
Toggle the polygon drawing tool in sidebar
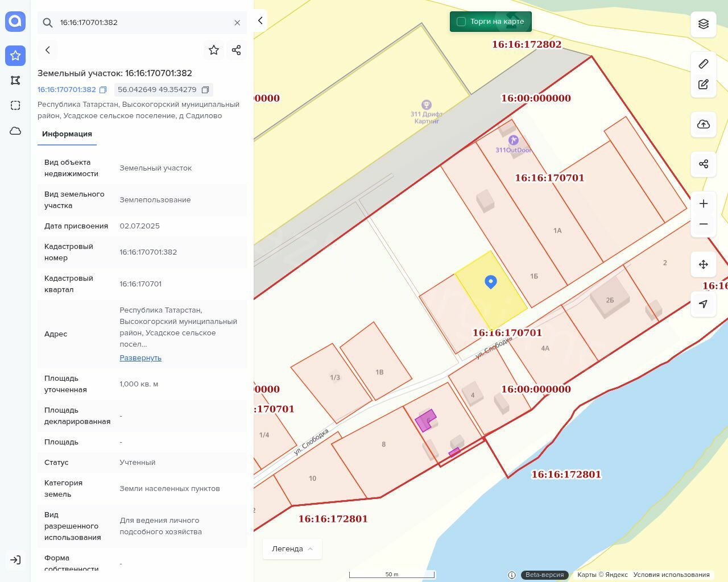pos(15,80)
